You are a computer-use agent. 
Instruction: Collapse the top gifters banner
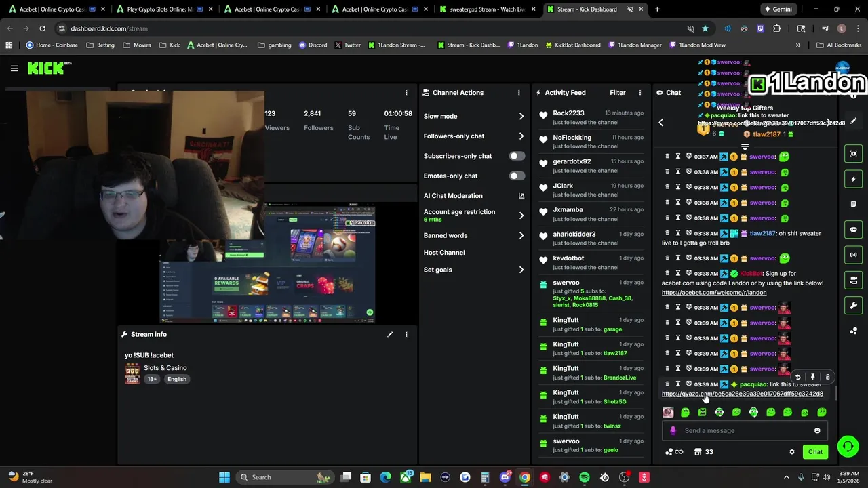pos(745,146)
